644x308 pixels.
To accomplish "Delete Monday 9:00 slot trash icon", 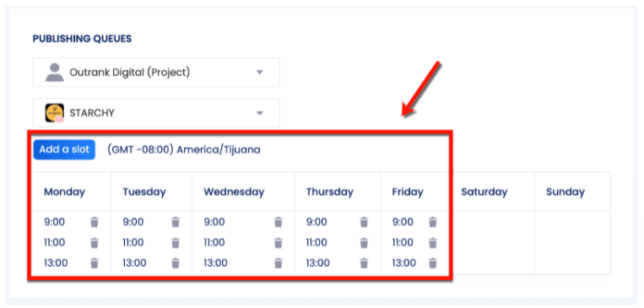I will pyautogui.click(x=95, y=222).
